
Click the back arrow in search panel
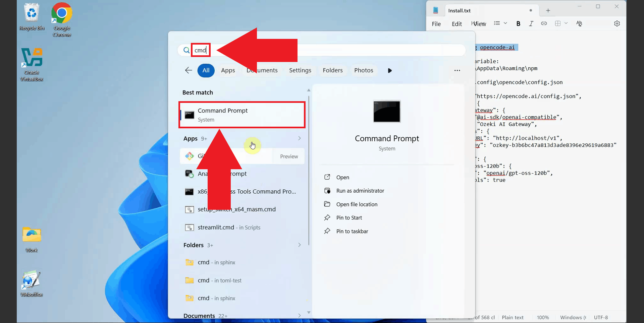(189, 70)
